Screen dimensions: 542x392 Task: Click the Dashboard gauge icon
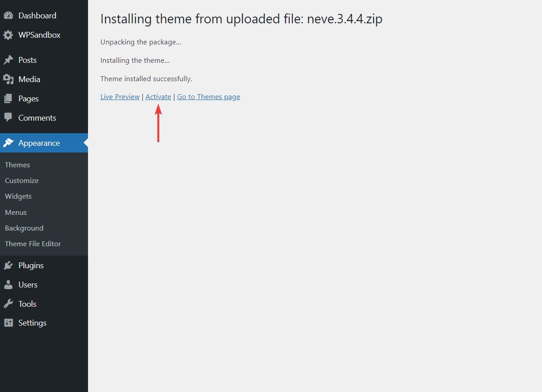pos(9,15)
